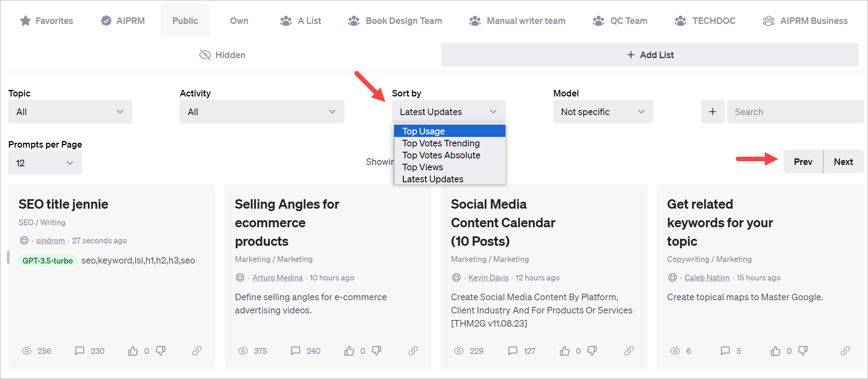Open comments icon on Get related keywords card
Viewport: 868px width, 379px height.
pyautogui.click(x=725, y=351)
